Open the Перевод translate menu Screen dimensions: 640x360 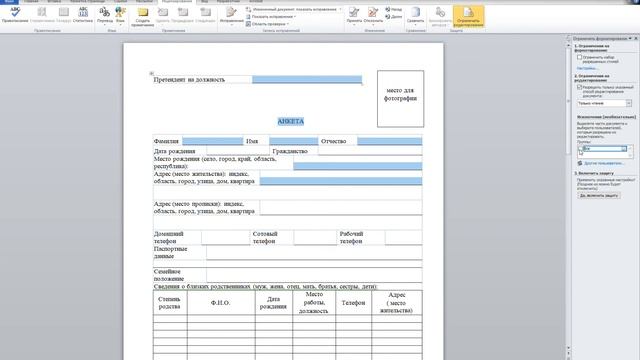(105, 16)
